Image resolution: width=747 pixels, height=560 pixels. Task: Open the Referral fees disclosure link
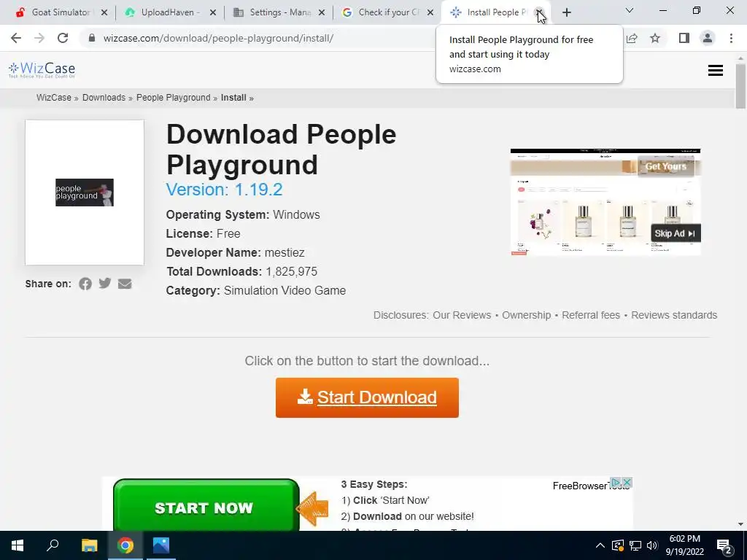591,315
